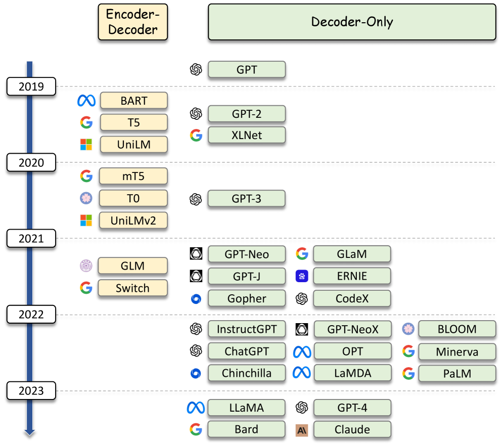Click the Microsoft logo beside UniLMv2
The height and width of the screenshot is (444, 504).
pos(86,220)
